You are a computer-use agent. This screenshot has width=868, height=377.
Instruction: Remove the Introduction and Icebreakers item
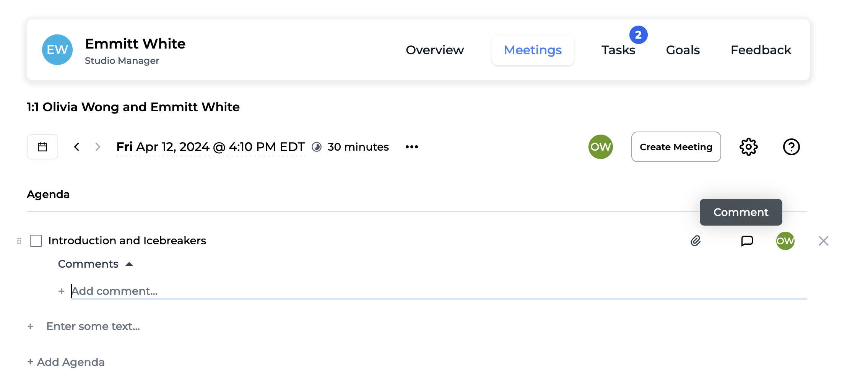pos(823,241)
